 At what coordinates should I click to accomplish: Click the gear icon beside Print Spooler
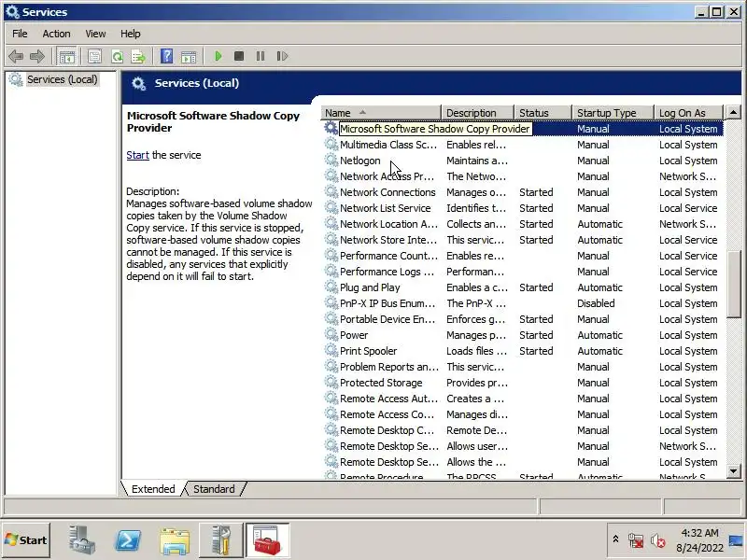pos(331,351)
